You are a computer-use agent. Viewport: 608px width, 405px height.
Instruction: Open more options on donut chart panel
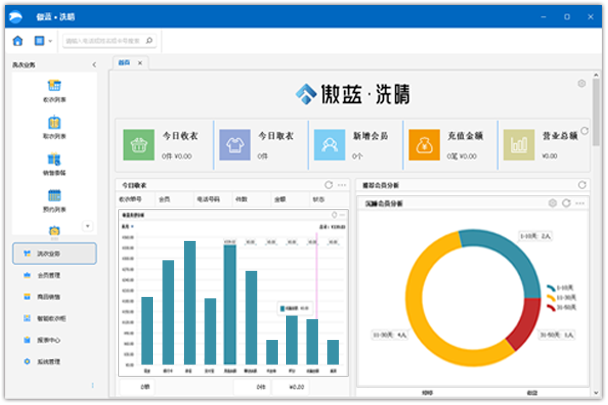(580, 203)
